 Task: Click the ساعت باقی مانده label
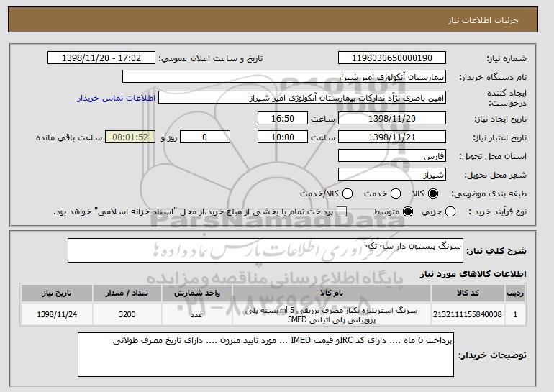69,137
